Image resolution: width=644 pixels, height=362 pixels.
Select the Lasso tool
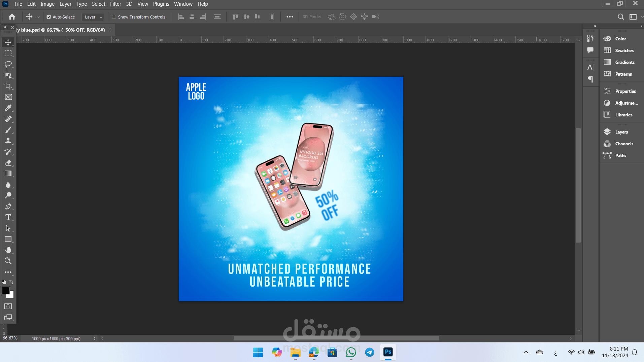[8, 64]
